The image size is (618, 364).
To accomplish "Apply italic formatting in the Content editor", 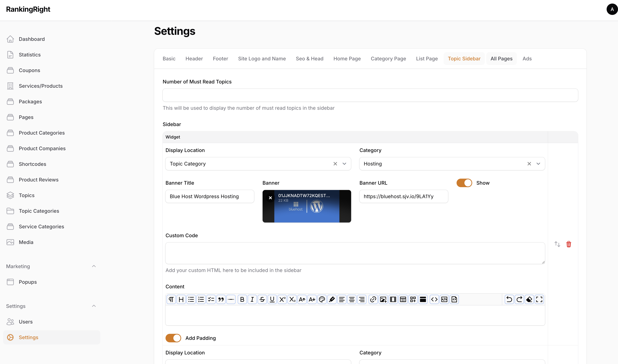I will coord(252,299).
